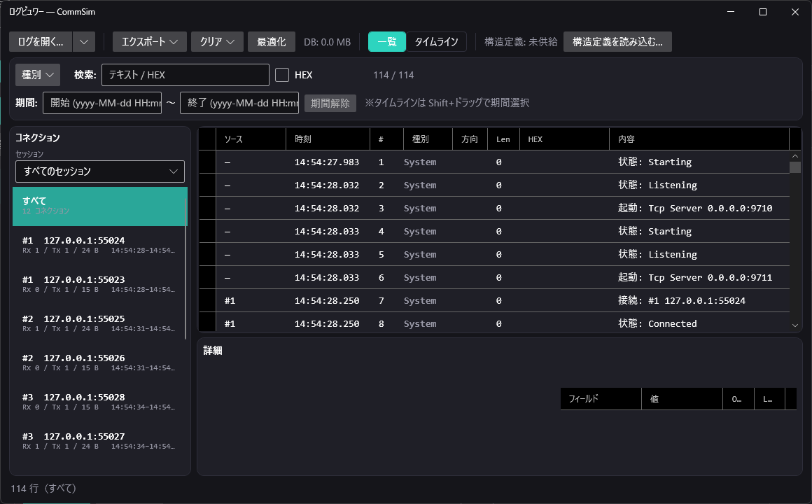Click 構造定義を読み込む... button
Image resolution: width=812 pixels, height=504 pixels.
click(617, 42)
